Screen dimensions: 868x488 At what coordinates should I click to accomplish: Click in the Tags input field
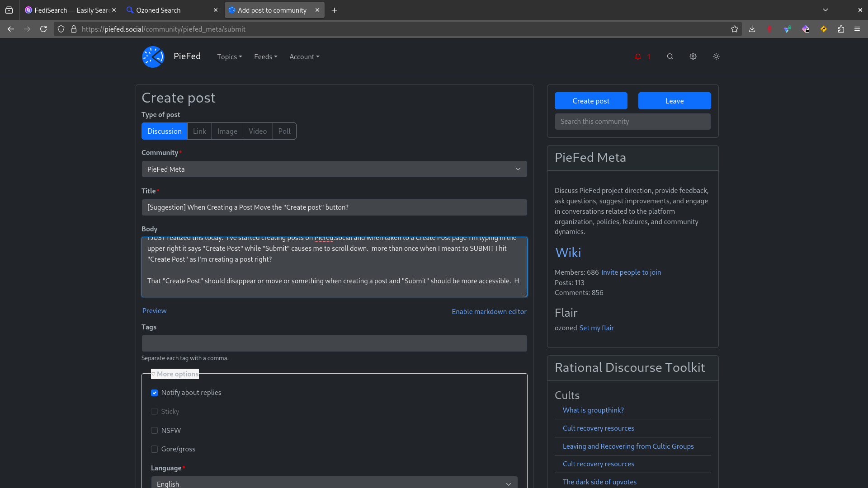coord(334,343)
